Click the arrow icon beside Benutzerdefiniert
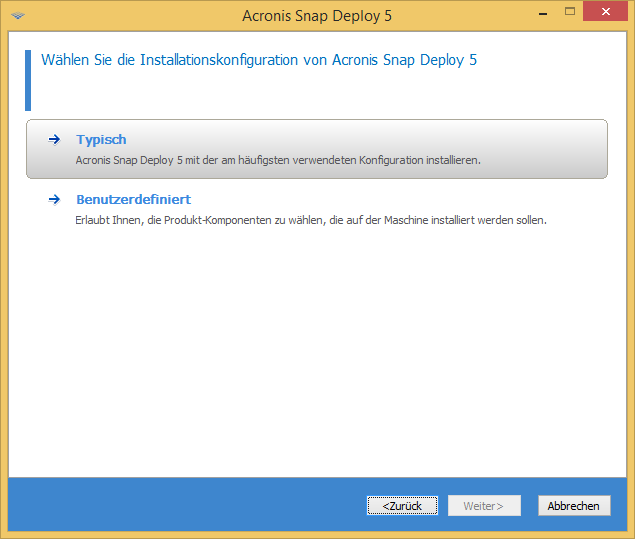 pyautogui.click(x=54, y=200)
